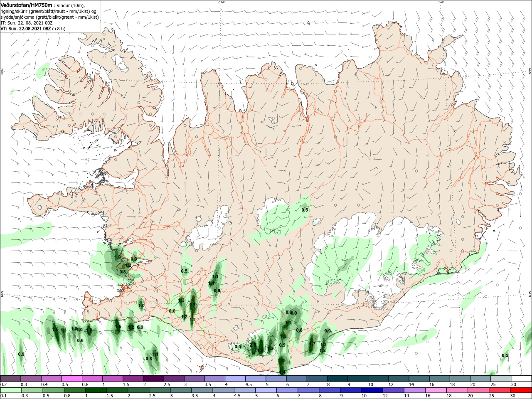The image size is (532, 399).
Task: Pick the bright pink snow swatch between 0.5 and 0.8
Action: (72, 379)
